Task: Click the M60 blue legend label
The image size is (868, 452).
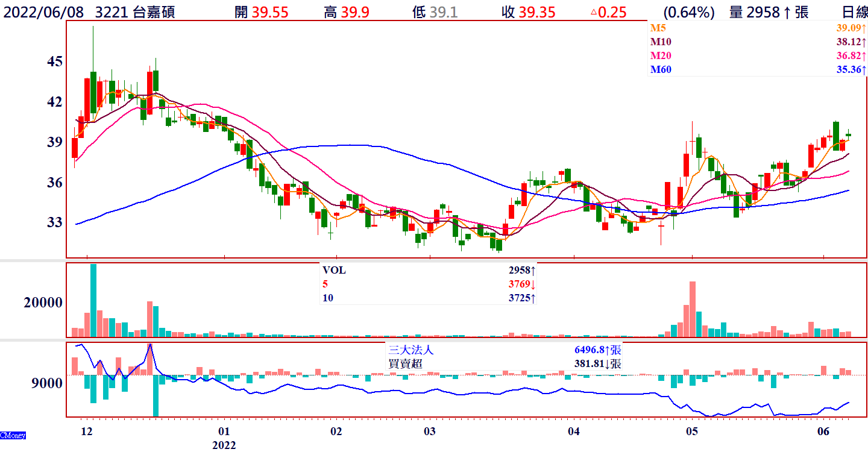Action: click(660, 70)
